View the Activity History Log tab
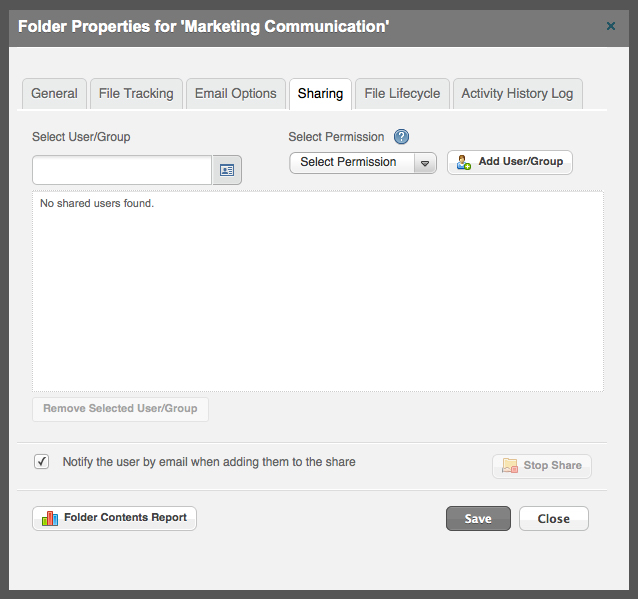The height and width of the screenshot is (599, 638). pos(518,94)
